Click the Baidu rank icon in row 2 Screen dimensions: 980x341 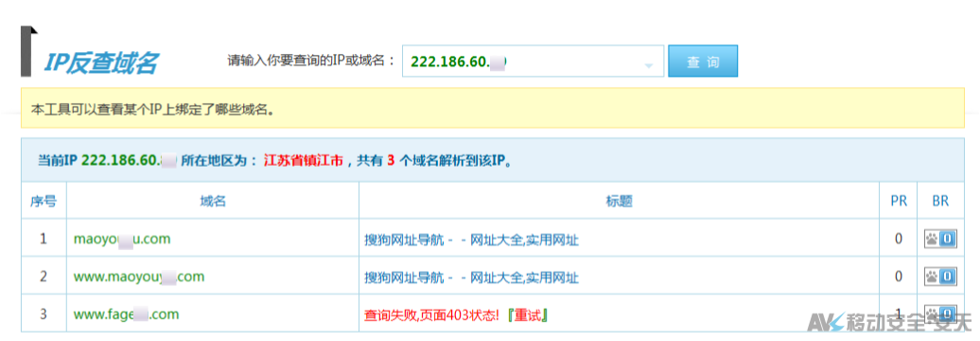pos(940,276)
